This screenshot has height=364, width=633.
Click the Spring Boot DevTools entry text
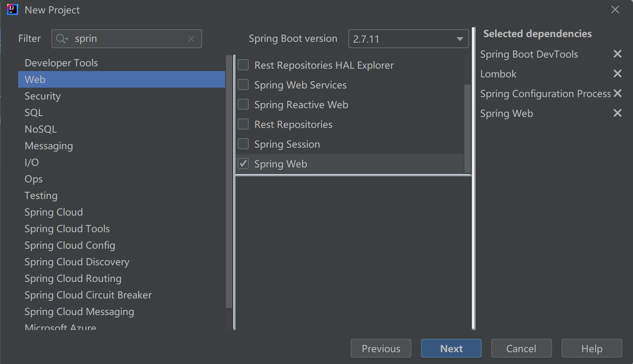529,54
